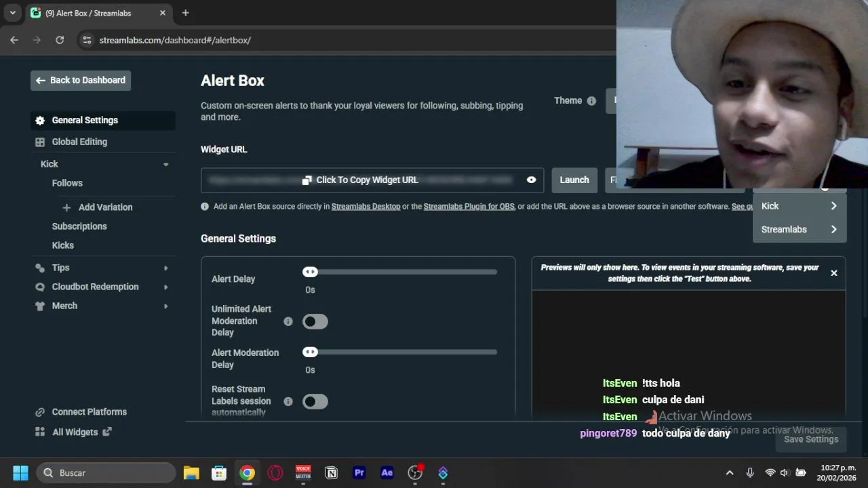Viewport: 868px width, 488px height.
Task: Open Kicks alert settings
Action: pos(63,245)
